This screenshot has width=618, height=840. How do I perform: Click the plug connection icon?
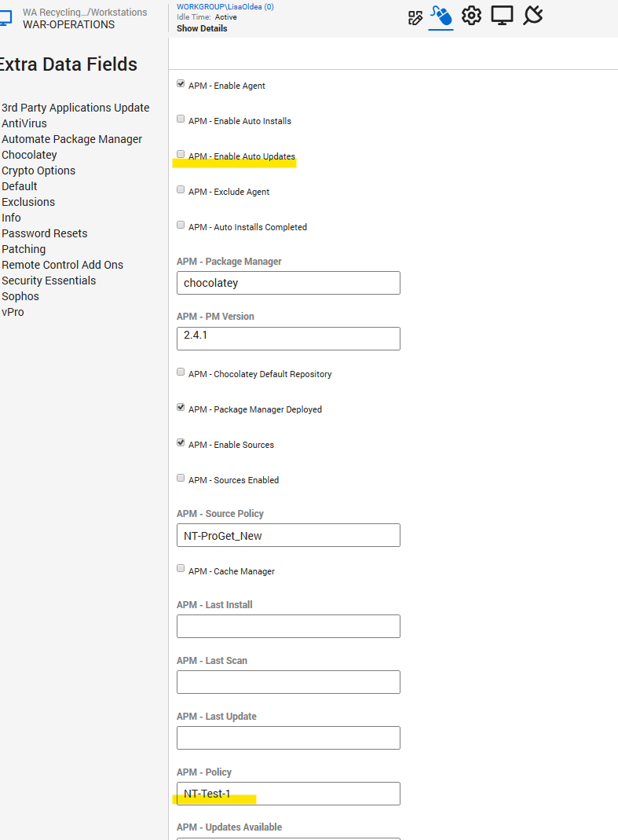click(532, 16)
